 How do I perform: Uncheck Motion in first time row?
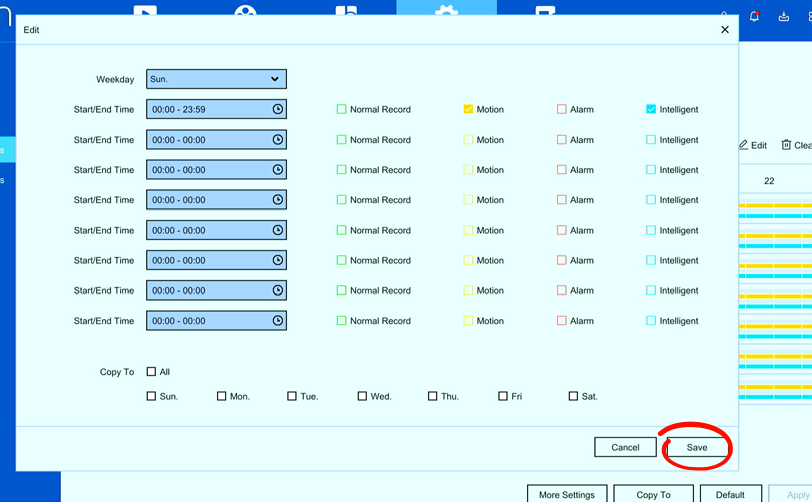click(x=468, y=109)
